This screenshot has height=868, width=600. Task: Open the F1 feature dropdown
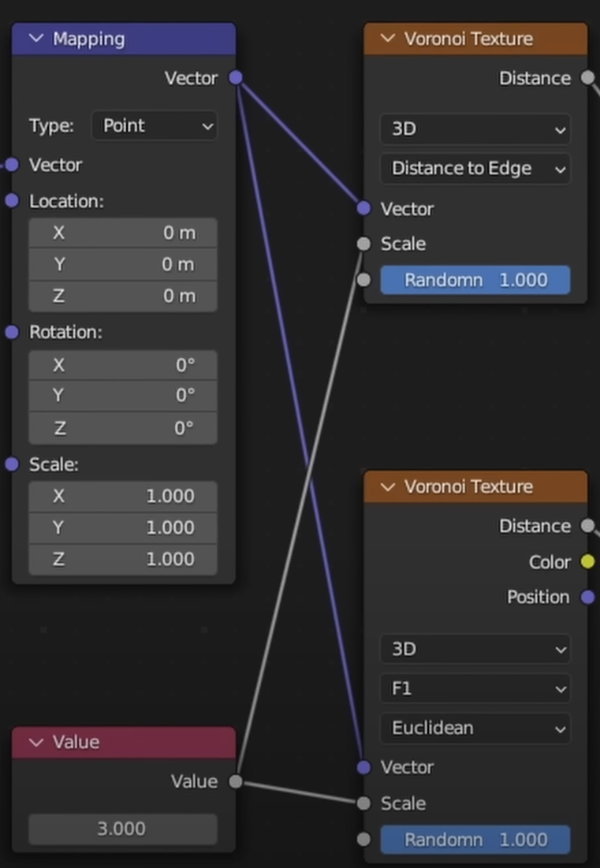tap(475, 688)
